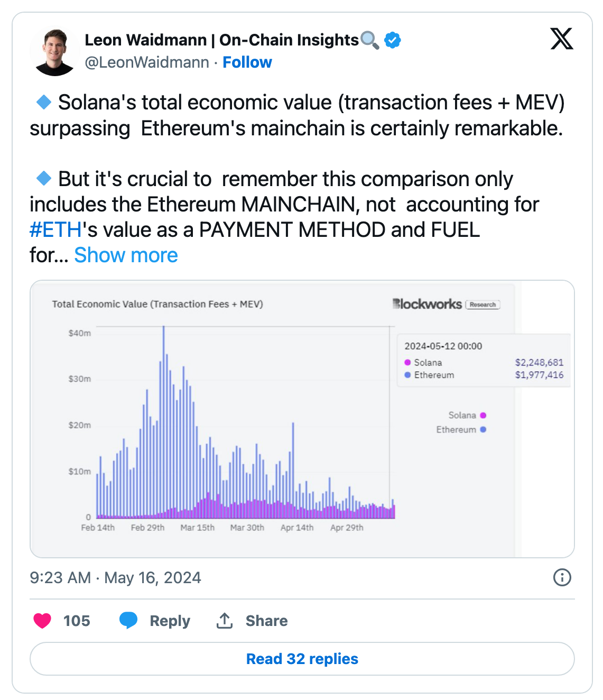Open replies using the speech bubble icon
The height and width of the screenshot is (700, 603).
click(x=128, y=620)
